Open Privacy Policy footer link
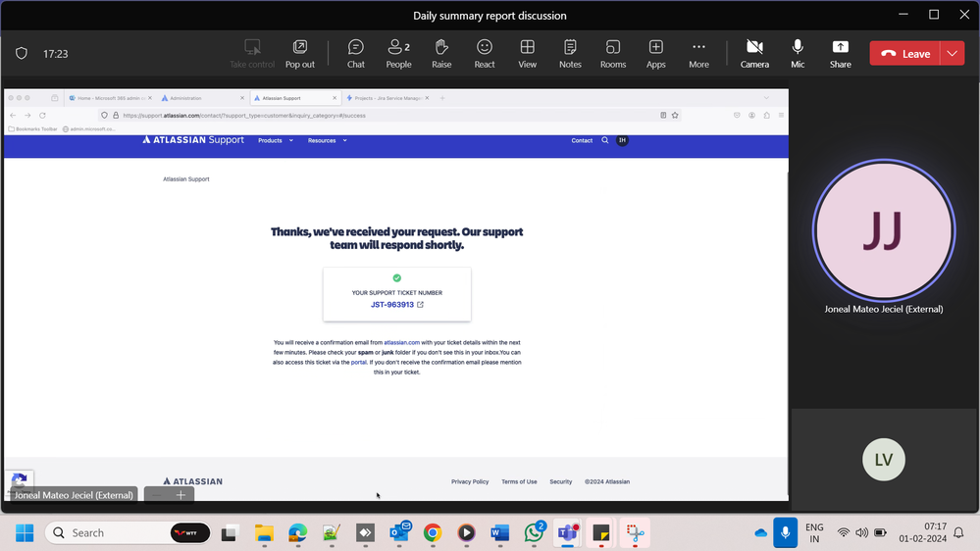 point(470,481)
